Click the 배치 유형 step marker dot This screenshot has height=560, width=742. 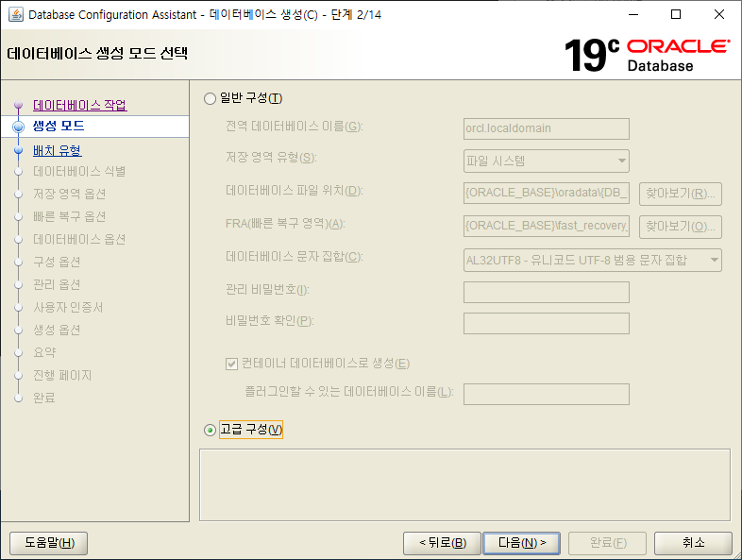pos(19,150)
